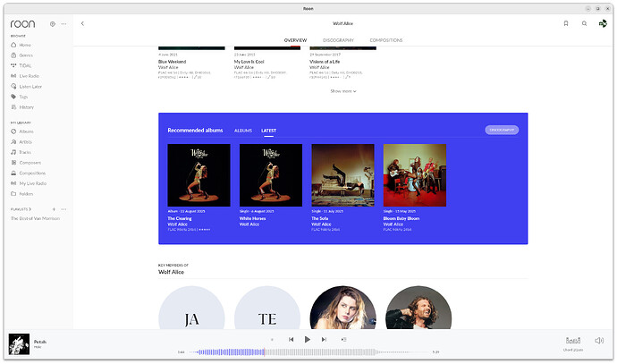Open Tags in the sidebar
617x364 pixels.
pos(23,97)
